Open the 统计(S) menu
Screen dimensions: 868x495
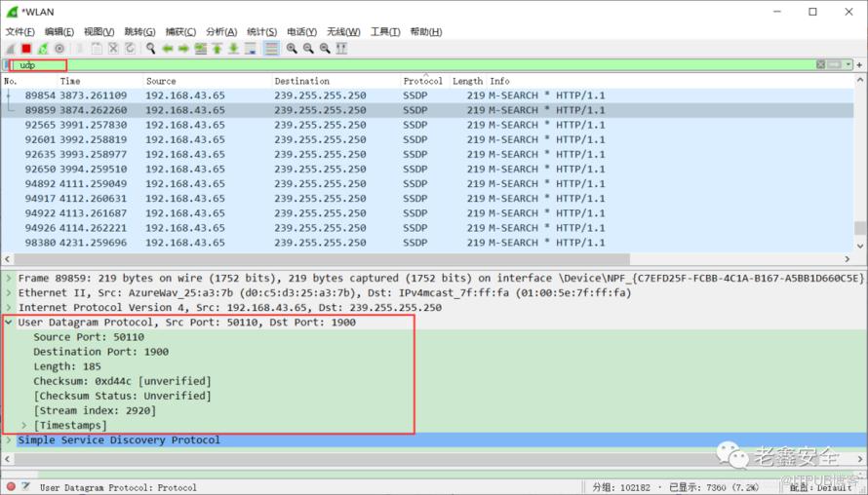261,31
